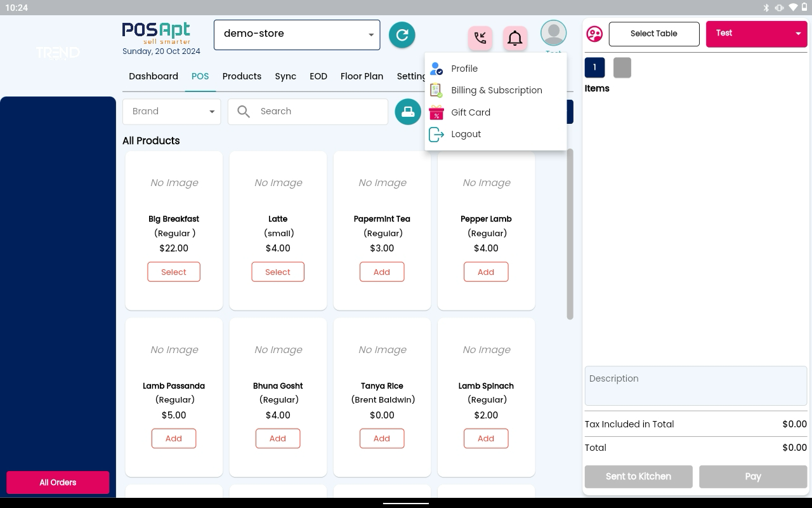
Task: Click the Bluetooth status bar icon
Action: pyautogui.click(x=766, y=8)
